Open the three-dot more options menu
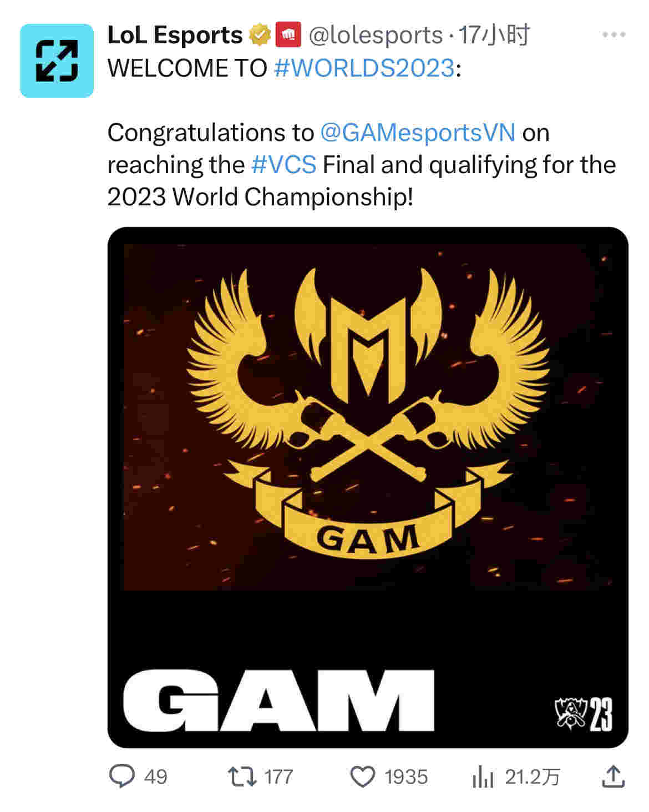 (613, 35)
